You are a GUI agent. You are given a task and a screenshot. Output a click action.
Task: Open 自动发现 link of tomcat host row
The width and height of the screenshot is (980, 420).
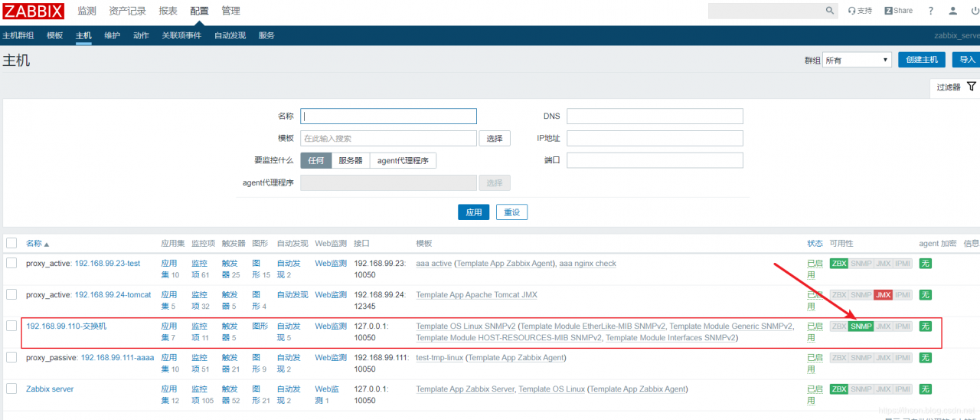coord(292,294)
